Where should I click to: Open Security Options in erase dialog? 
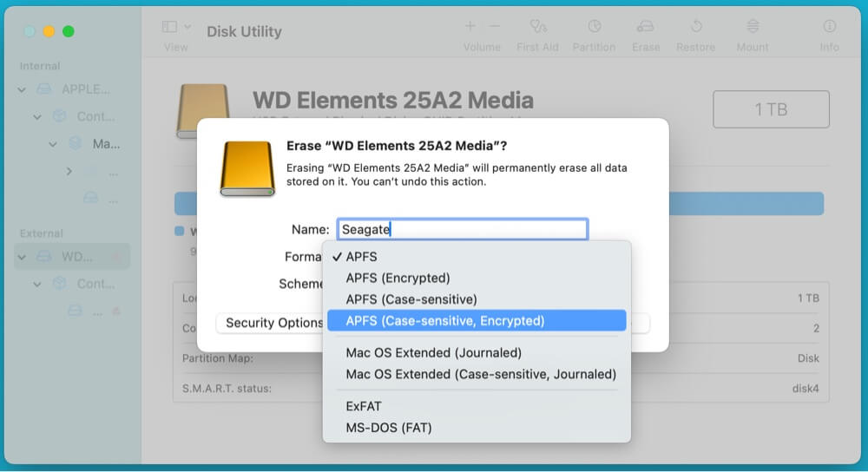point(270,323)
